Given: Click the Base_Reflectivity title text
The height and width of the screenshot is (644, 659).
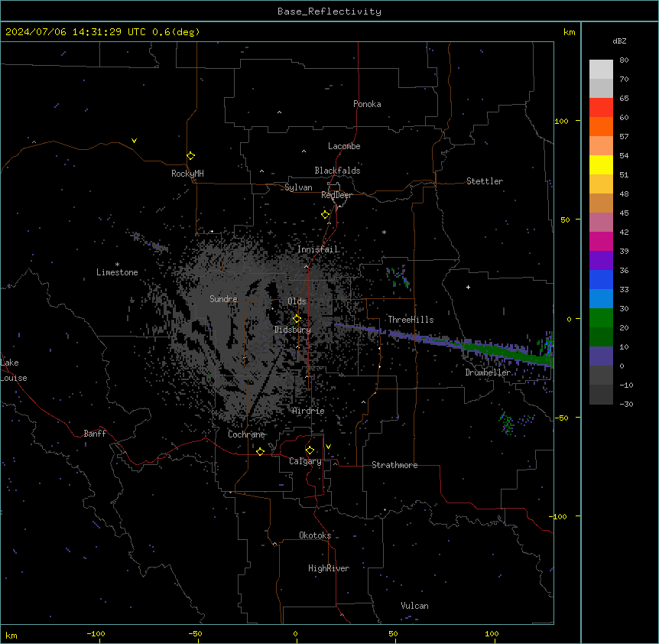Looking at the screenshot, I should click(329, 11).
